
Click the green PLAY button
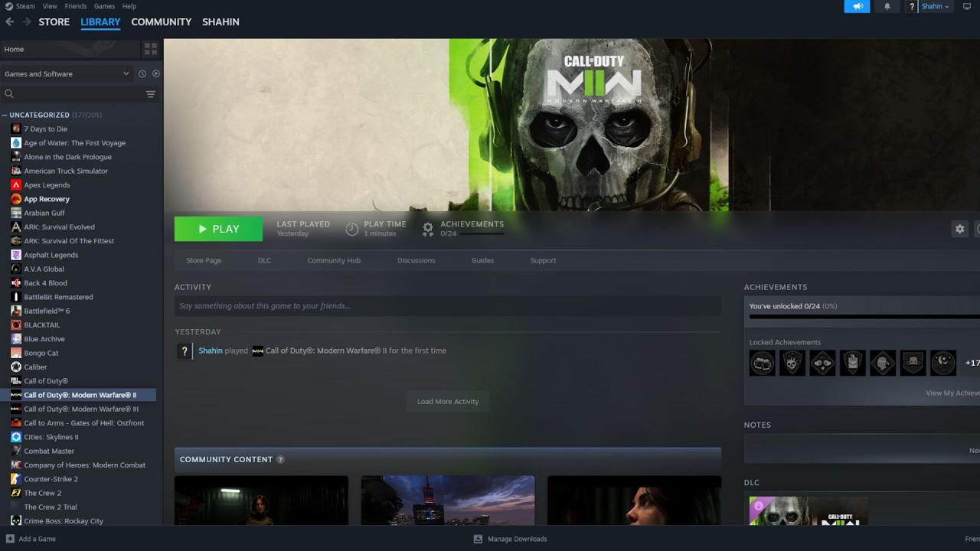[x=218, y=229]
